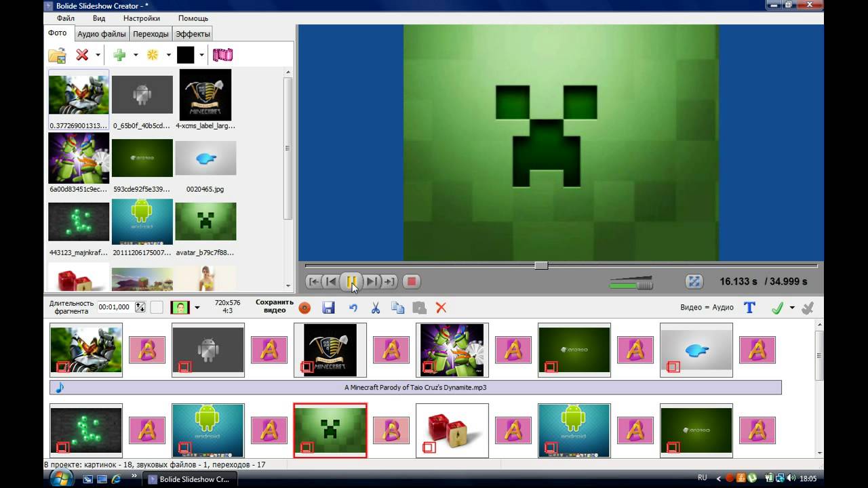Open the Файл menu

pos(66,18)
